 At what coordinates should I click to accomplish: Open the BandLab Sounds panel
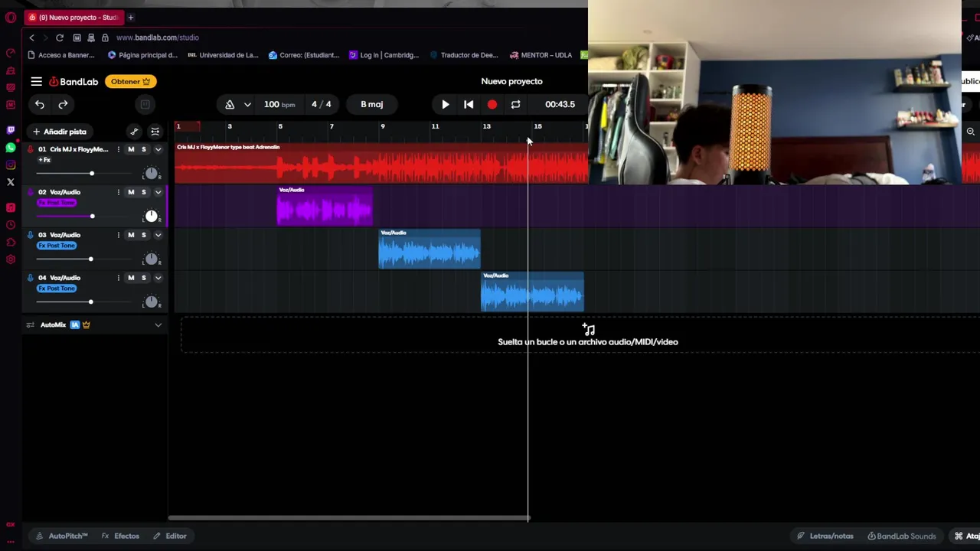pyautogui.click(x=902, y=536)
